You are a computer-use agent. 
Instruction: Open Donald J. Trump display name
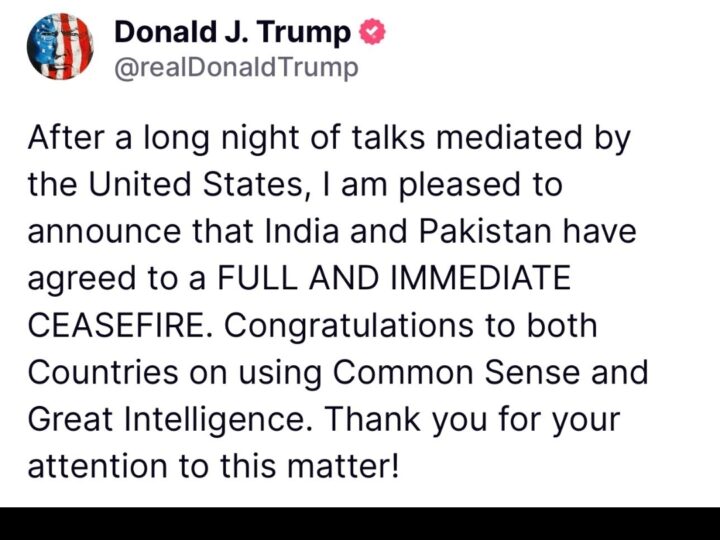pyautogui.click(x=232, y=33)
